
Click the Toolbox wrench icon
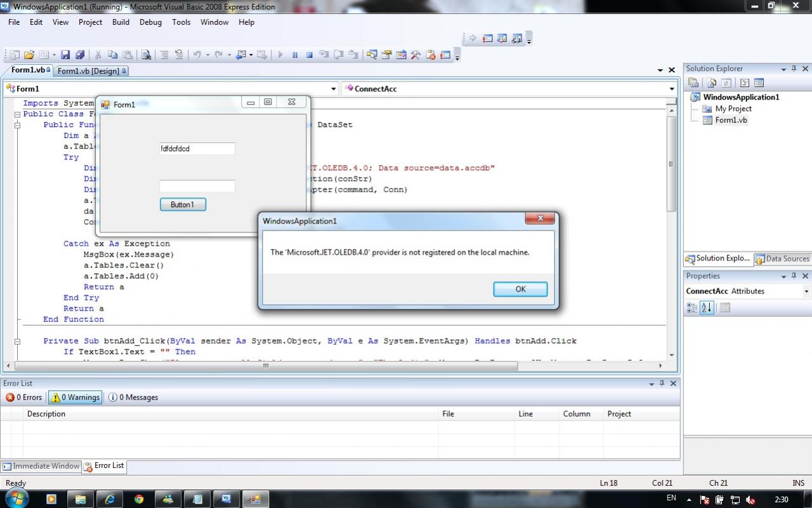[416, 55]
